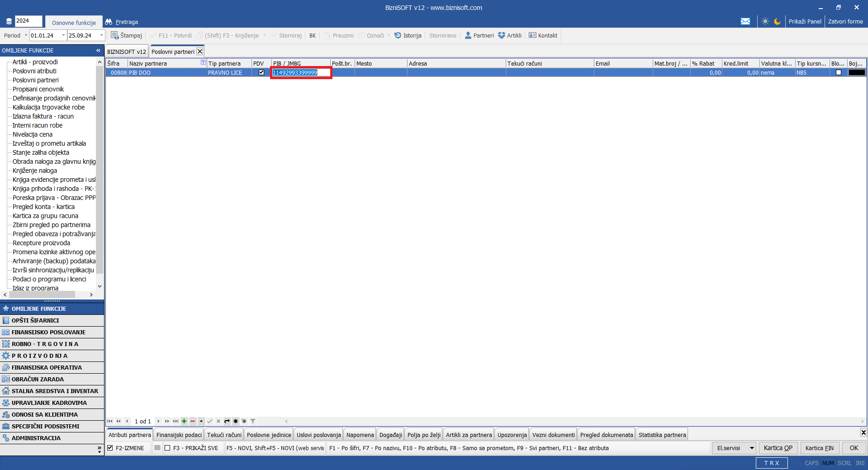Click the black color swatch in Boj column

(856, 72)
